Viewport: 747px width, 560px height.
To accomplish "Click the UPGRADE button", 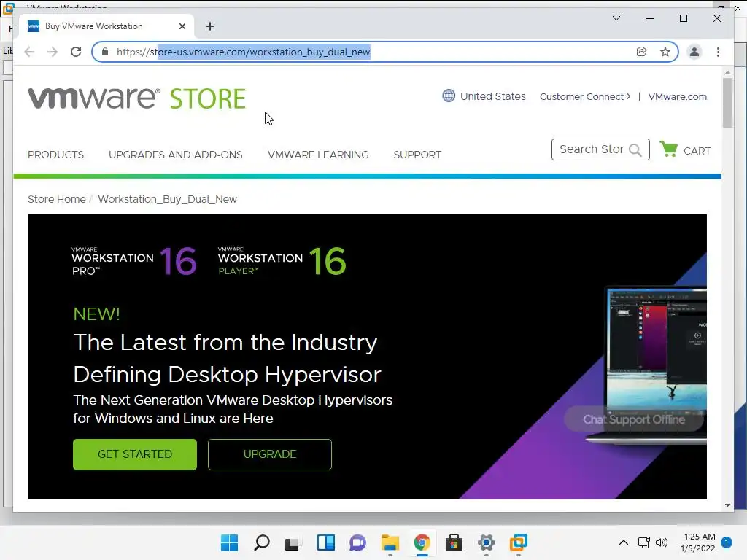I will click(x=270, y=454).
